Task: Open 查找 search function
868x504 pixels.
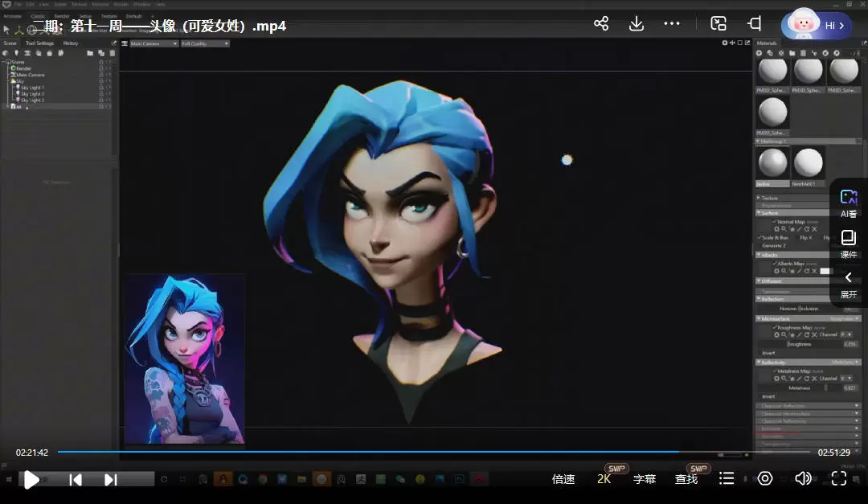Action: [686, 479]
